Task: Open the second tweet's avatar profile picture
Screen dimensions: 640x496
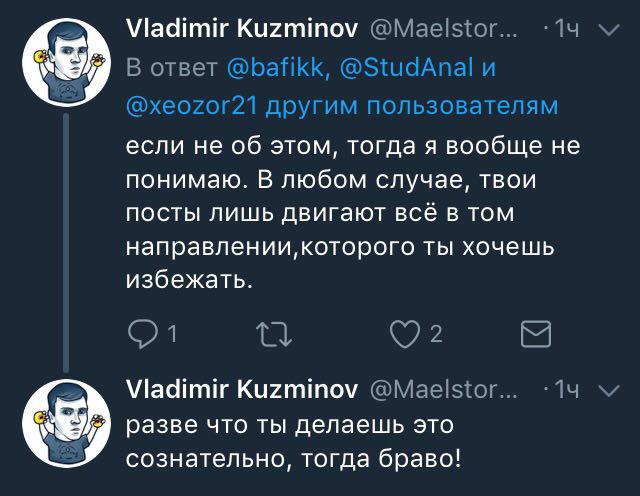Action: point(66,423)
